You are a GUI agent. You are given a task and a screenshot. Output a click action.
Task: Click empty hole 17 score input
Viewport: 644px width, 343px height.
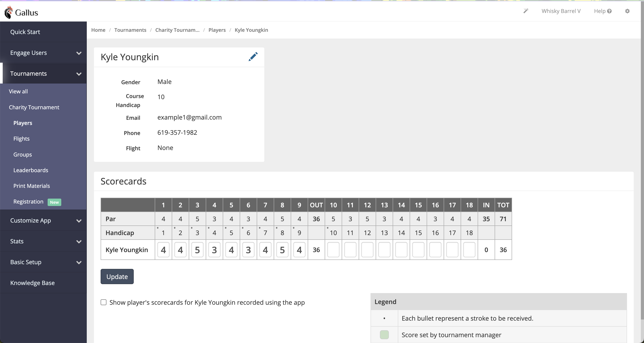pyautogui.click(x=452, y=250)
